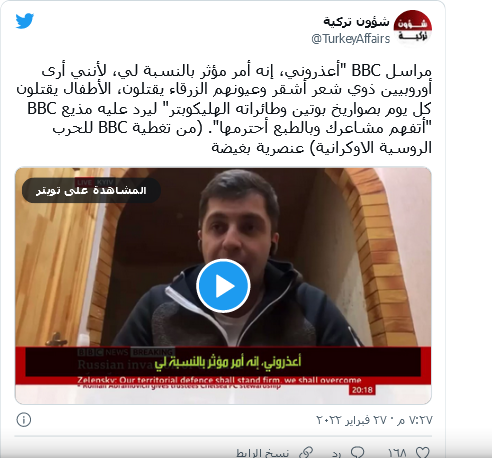Screen dimensions: 492x460
Task: Open the شؤون تركية profile avatar
Action: 413,29
